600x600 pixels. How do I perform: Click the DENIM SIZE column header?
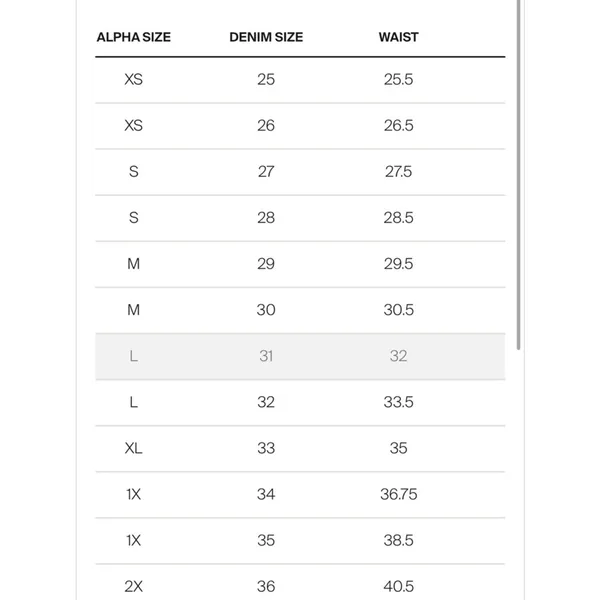pyautogui.click(x=266, y=37)
